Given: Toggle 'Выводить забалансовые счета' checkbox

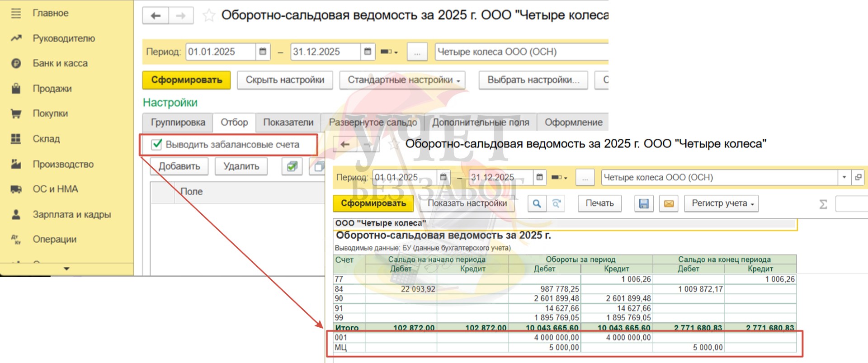Looking at the screenshot, I should pos(157,145).
